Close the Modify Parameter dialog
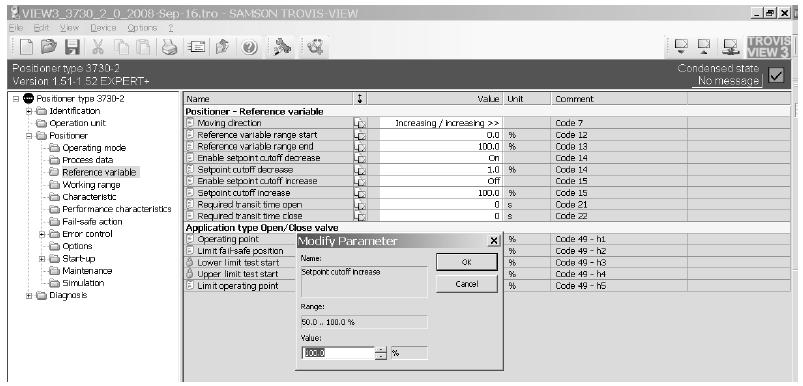 click(x=494, y=241)
